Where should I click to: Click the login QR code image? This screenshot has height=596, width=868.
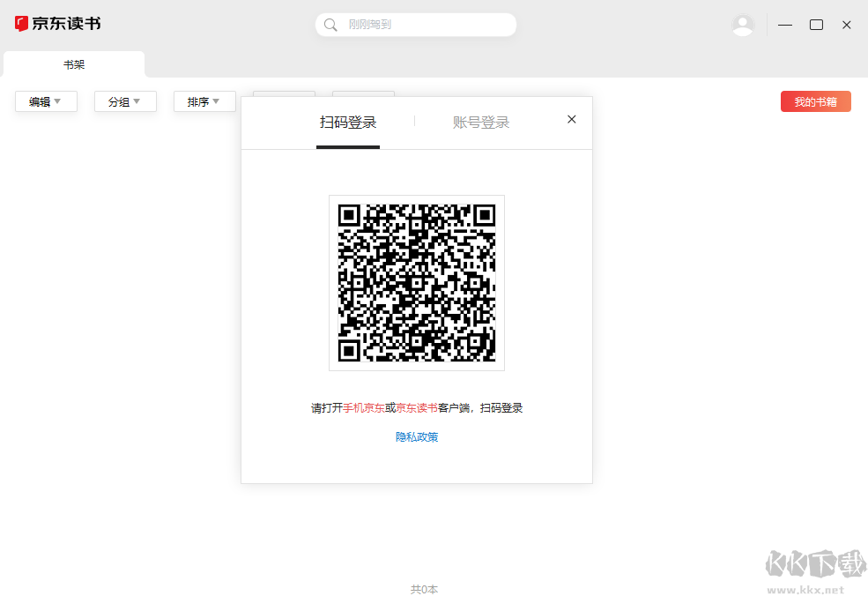coord(417,283)
